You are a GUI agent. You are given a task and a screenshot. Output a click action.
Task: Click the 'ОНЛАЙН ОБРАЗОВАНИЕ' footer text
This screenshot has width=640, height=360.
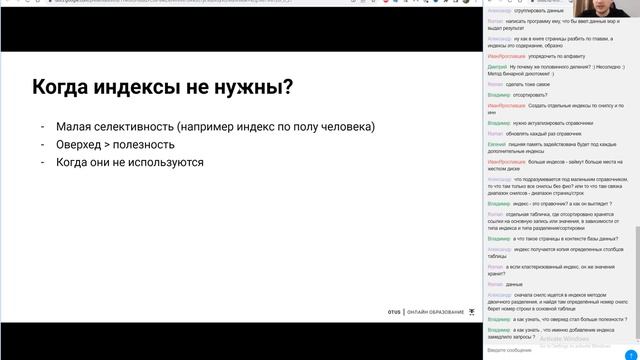click(x=435, y=312)
